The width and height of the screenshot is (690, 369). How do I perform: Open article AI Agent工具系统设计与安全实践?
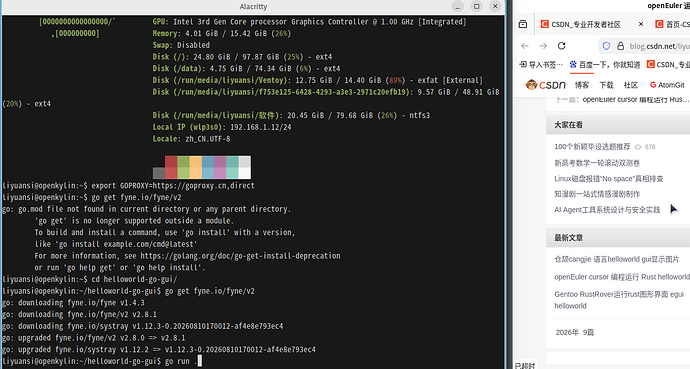[x=607, y=210]
